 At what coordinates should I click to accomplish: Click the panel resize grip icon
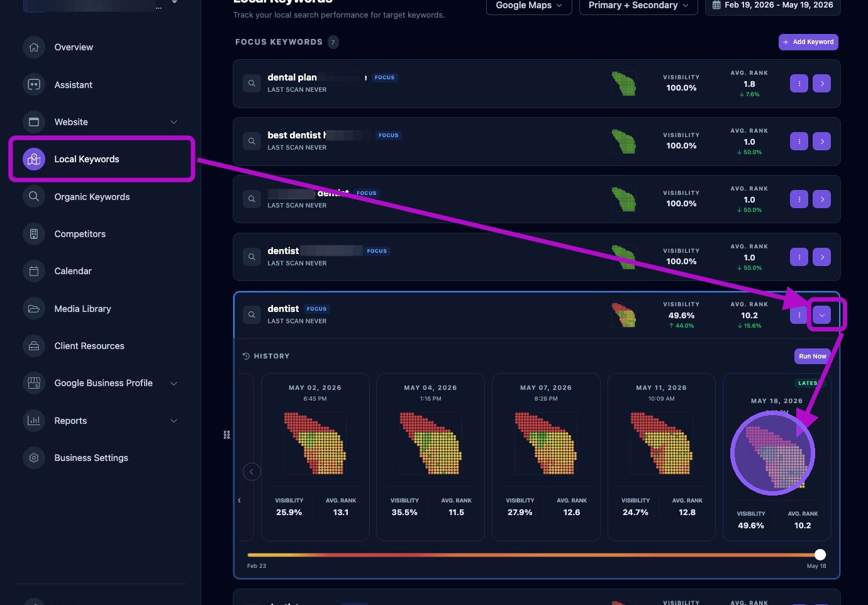[x=226, y=435]
